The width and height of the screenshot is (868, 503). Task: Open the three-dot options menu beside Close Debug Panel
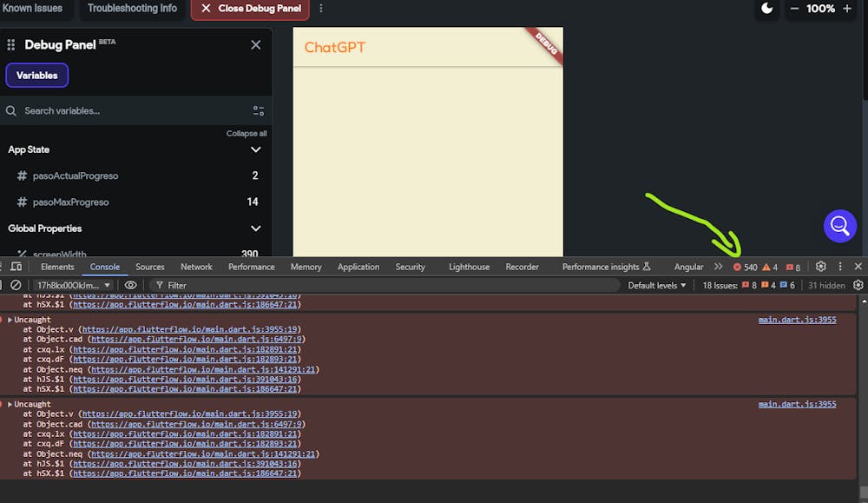point(321,9)
